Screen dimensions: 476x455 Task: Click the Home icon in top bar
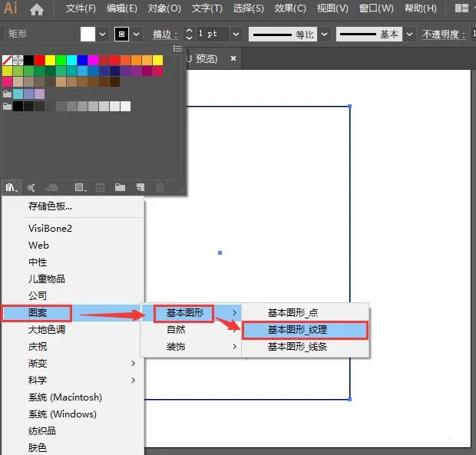pos(36,9)
